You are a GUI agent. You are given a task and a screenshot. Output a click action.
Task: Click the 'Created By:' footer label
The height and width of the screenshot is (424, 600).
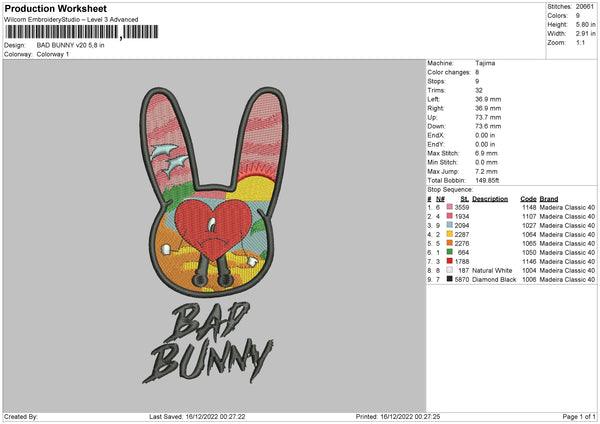[21, 417]
